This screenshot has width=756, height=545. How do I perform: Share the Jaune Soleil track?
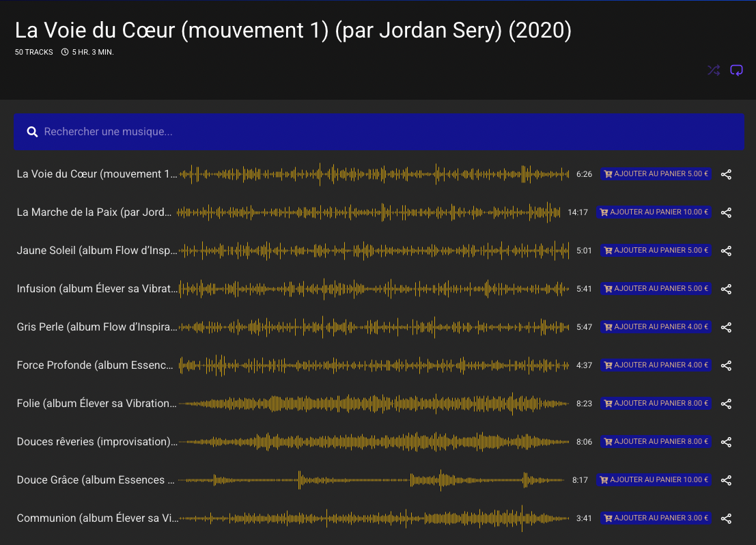tap(726, 251)
